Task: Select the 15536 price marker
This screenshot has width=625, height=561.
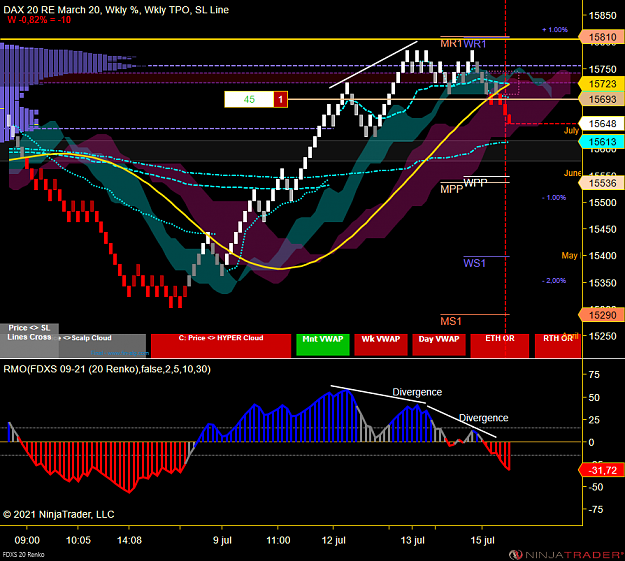Action: coord(603,183)
